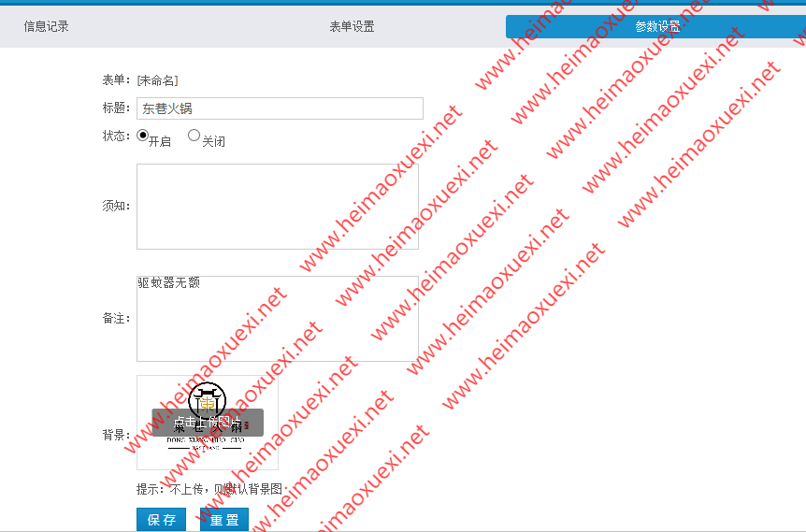Select the 开启 status radio button
The height and width of the screenshot is (532, 806).
tap(143, 136)
